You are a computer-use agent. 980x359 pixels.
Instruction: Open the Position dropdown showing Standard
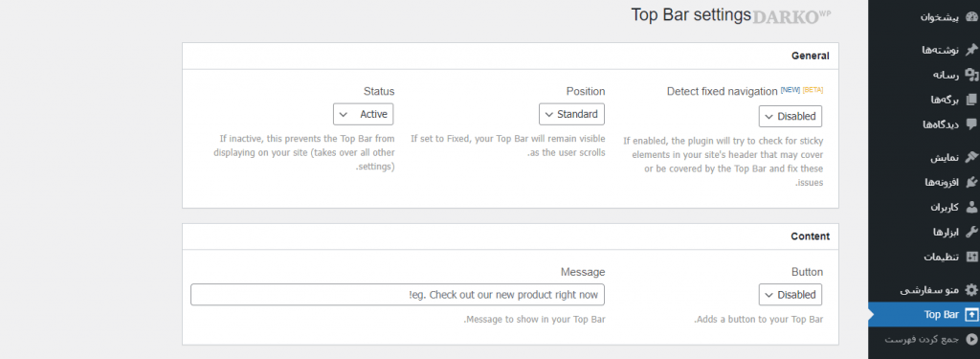572,115
